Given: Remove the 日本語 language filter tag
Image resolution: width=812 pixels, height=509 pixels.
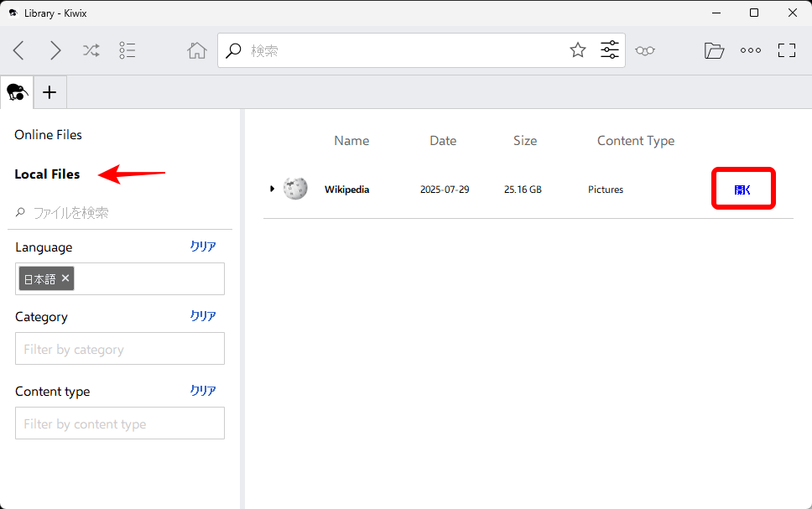Looking at the screenshot, I should pos(65,278).
